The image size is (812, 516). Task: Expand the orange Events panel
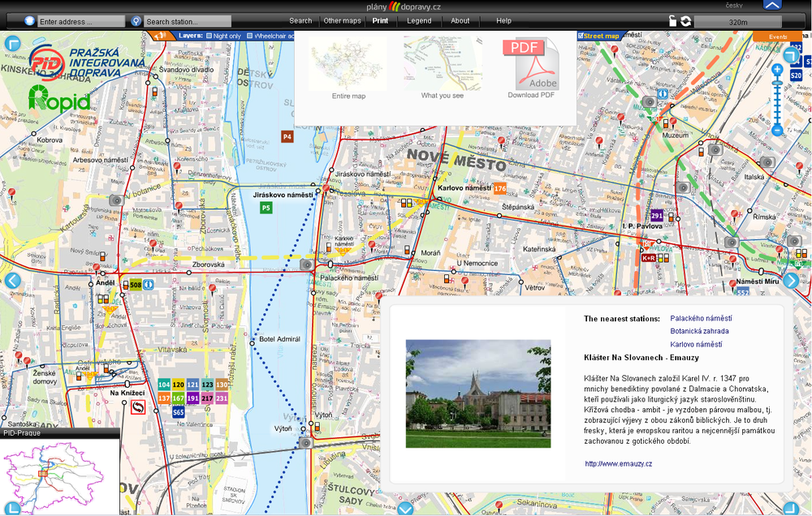click(777, 37)
